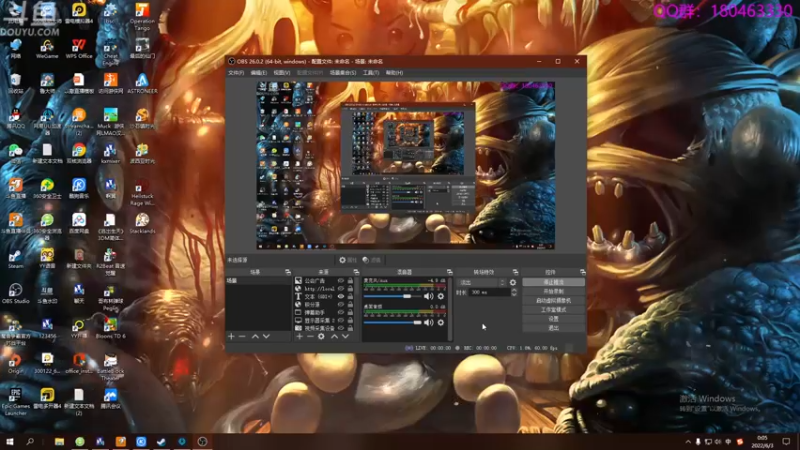This screenshot has height=450, width=800.
Task: Move the selected source down
Action: (345, 337)
